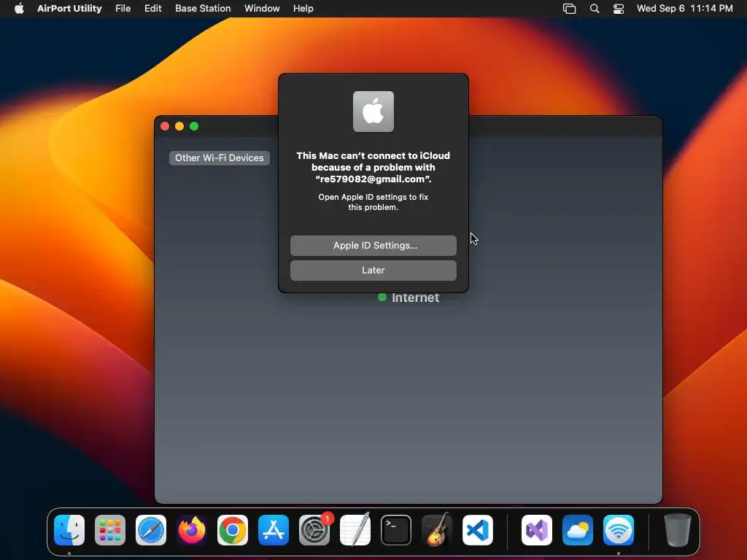Image resolution: width=747 pixels, height=560 pixels.
Task: Open Launchpad in the Dock
Action: click(x=110, y=530)
